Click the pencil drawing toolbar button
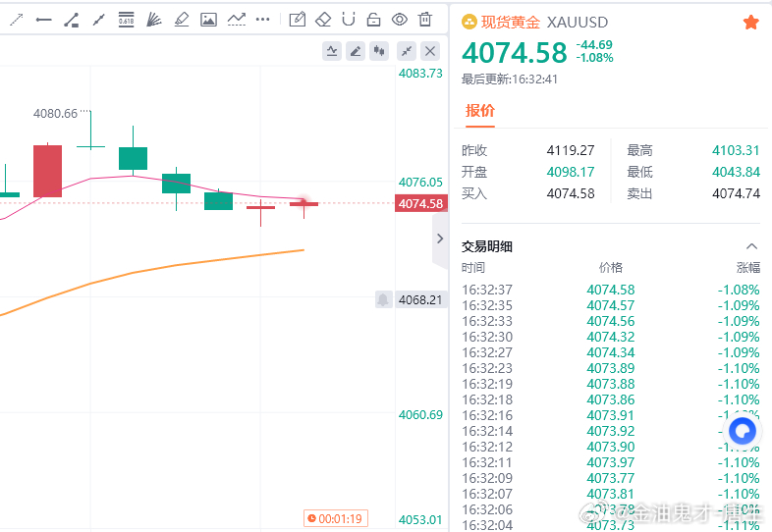 pos(356,51)
